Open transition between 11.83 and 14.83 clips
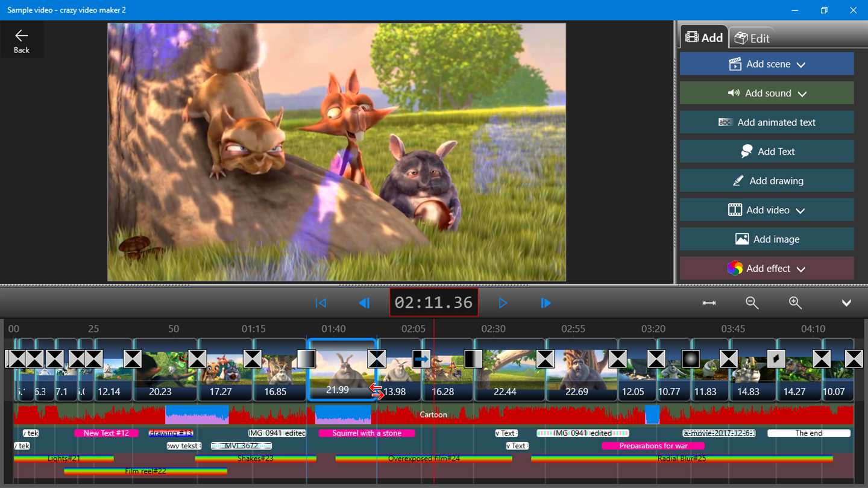Viewport: 868px width, 488px height. tap(729, 359)
